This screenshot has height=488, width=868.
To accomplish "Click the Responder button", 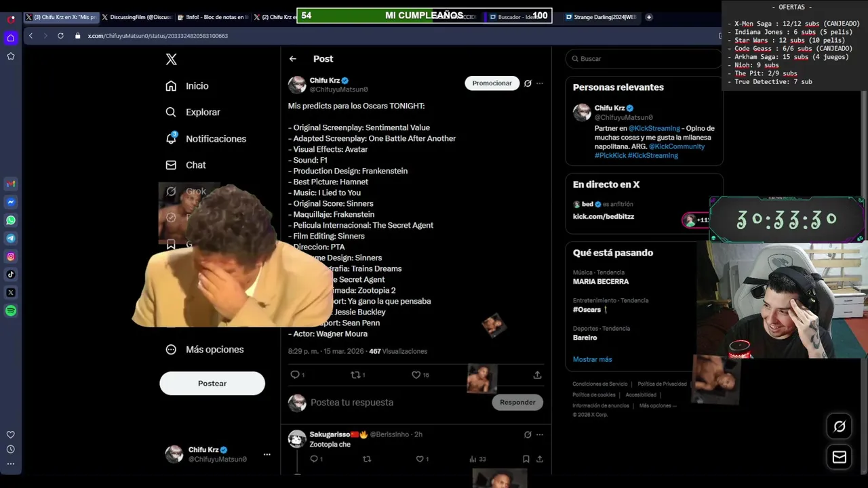I will (x=517, y=403).
